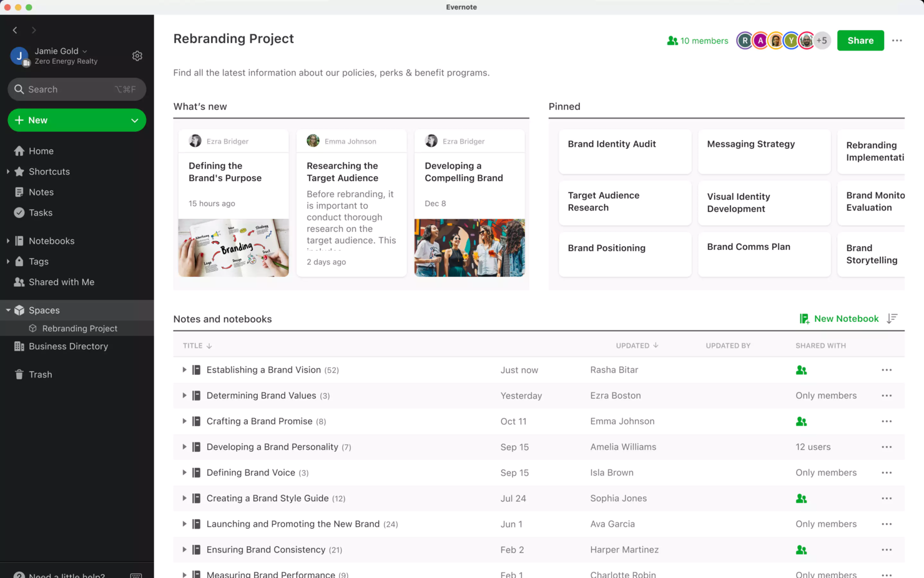The height and width of the screenshot is (578, 924).
Task: Open pinned Messaging Strategy card
Action: [x=764, y=151]
